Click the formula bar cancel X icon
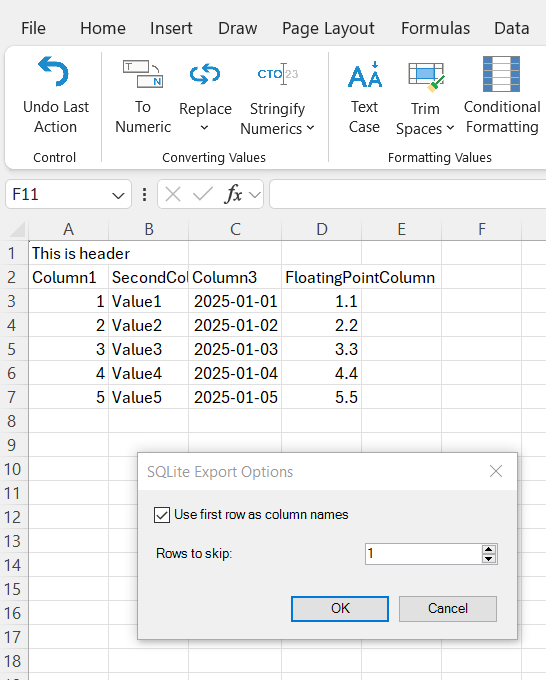The image size is (546, 680). (173, 194)
